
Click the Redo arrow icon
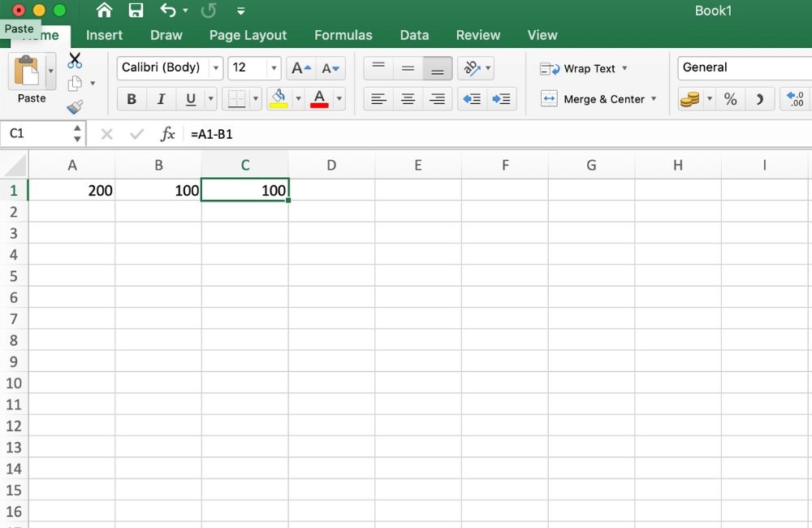208,11
